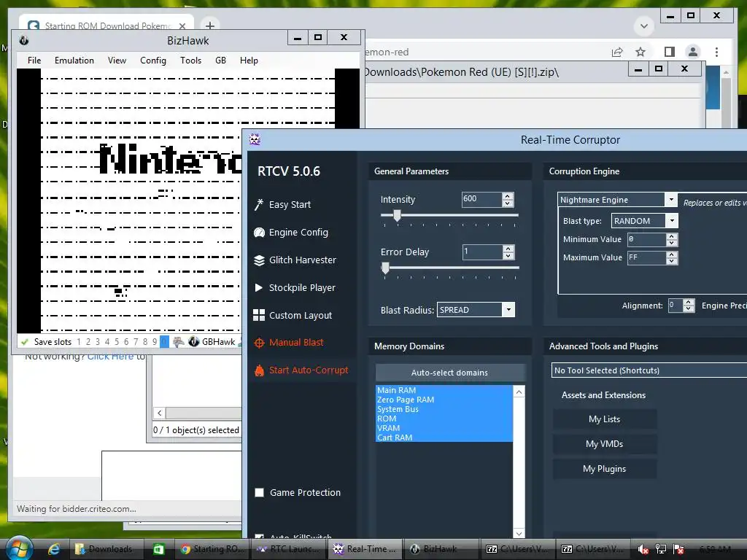This screenshot has width=747, height=560.
Task: Open Easy Start in RTCV sidebar
Action: (x=283, y=205)
